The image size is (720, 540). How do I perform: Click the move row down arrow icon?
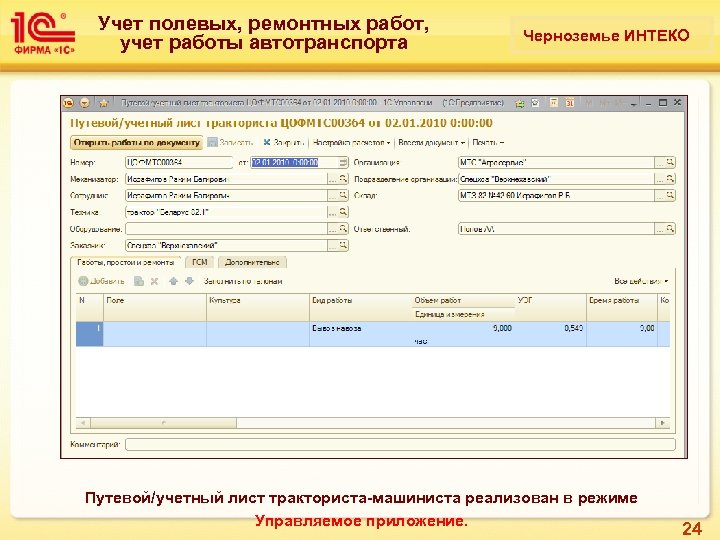pos(190,281)
